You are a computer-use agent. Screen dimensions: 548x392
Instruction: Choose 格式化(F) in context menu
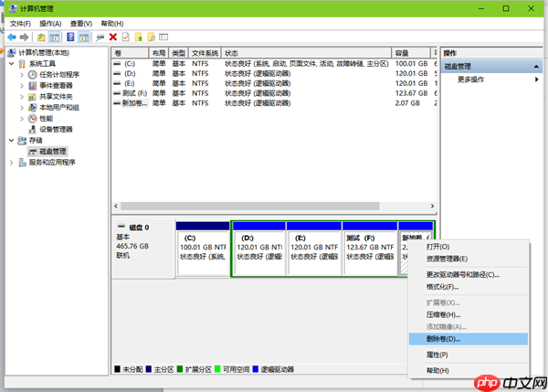point(469,287)
